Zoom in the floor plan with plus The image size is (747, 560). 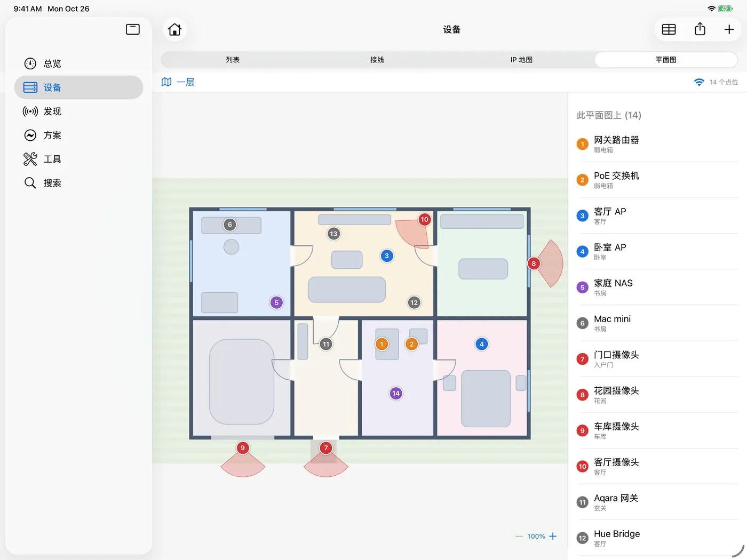point(553,536)
